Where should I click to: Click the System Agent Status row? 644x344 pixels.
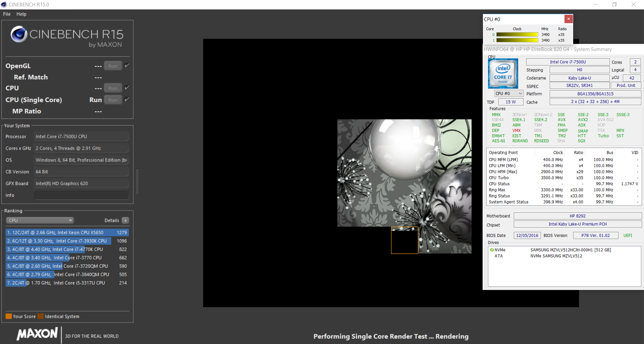(564, 202)
